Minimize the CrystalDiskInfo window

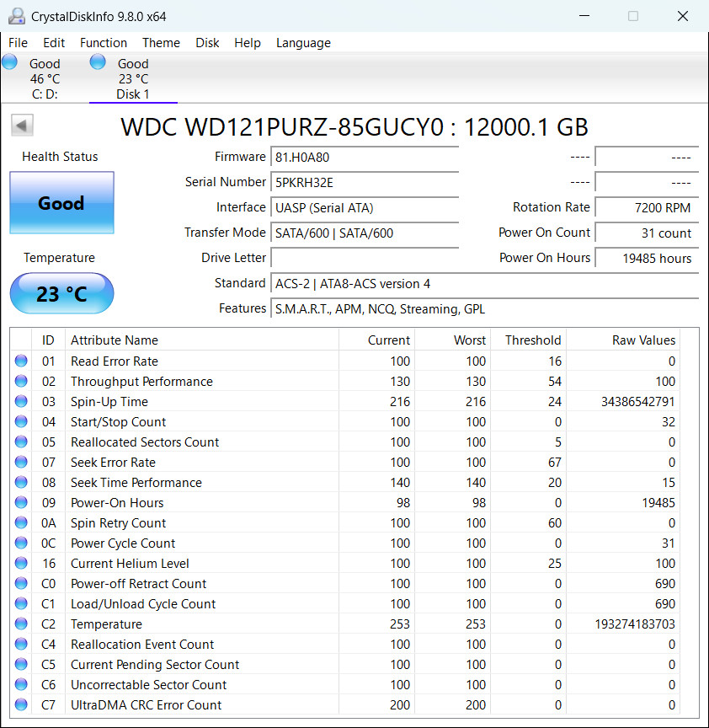click(584, 16)
